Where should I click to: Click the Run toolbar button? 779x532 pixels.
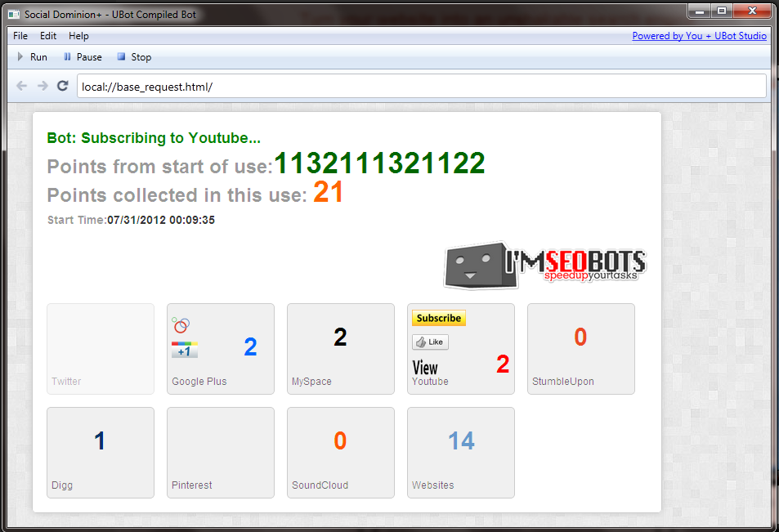[33, 57]
